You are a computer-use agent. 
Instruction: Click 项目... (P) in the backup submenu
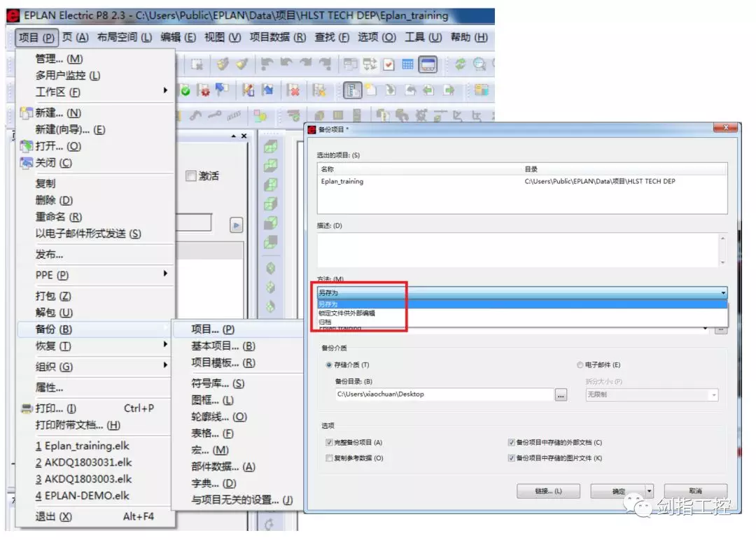click(213, 329)
